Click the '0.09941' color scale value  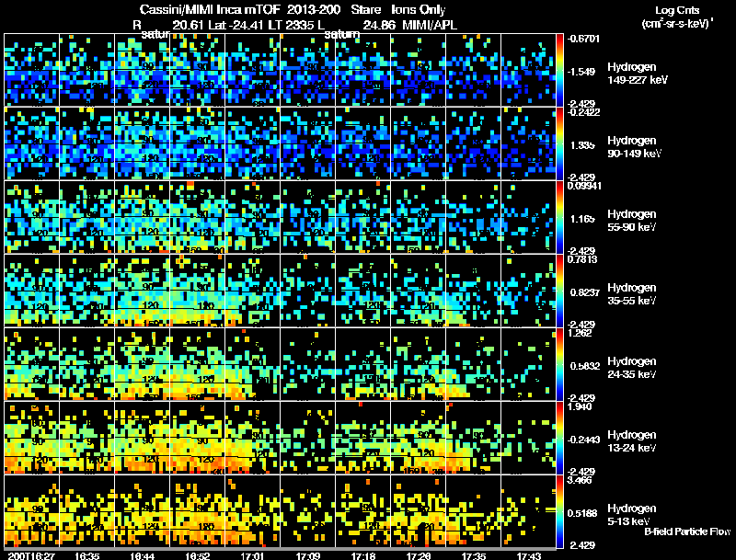(x=583, y=186)
